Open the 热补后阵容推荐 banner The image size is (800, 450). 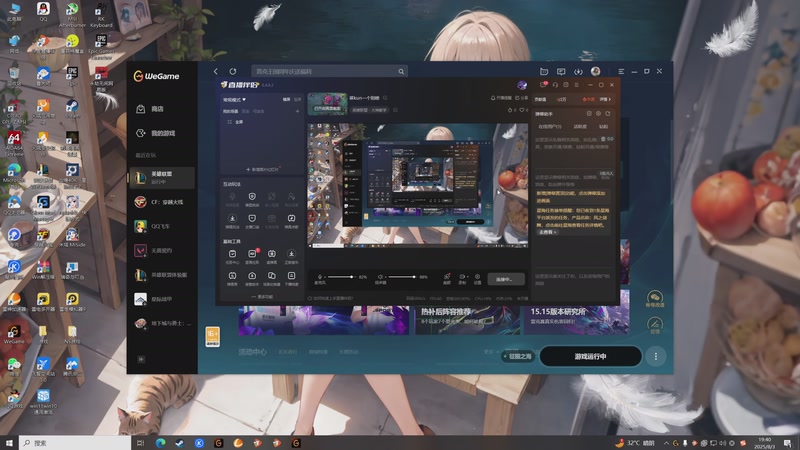pyautogui.click(x=467, y=320)
